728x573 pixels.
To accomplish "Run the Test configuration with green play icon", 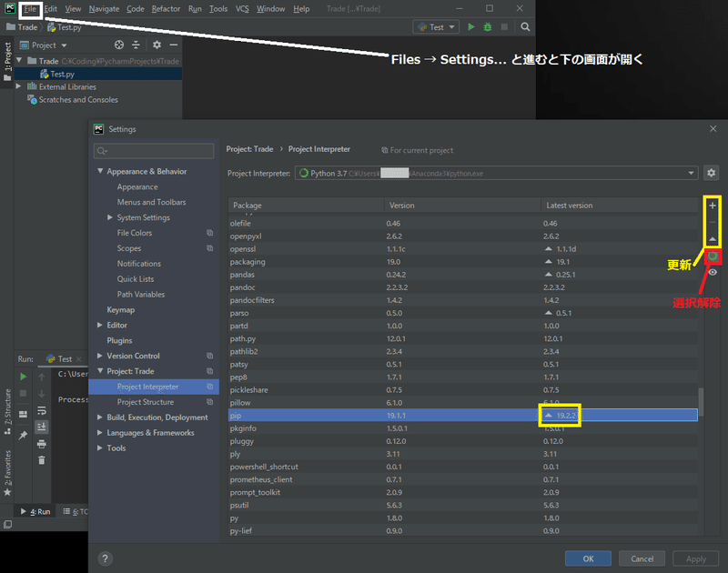I will tap(471, 27).
